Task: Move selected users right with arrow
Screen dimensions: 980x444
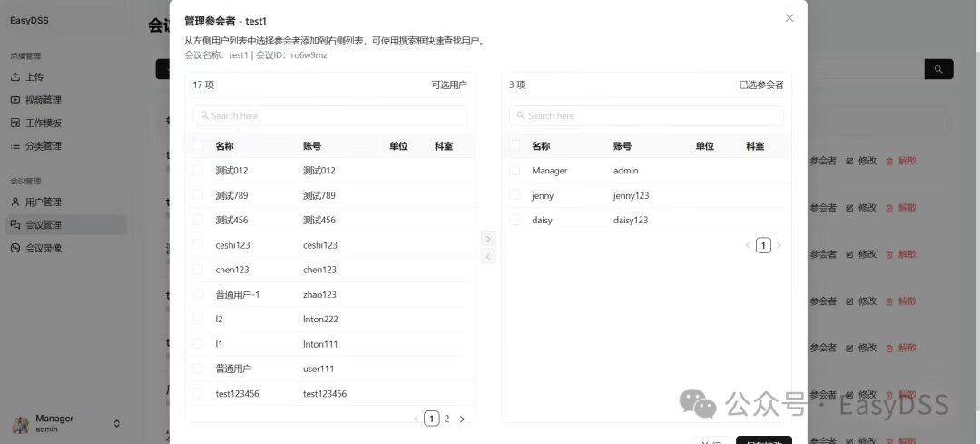Action: (488, 239)
